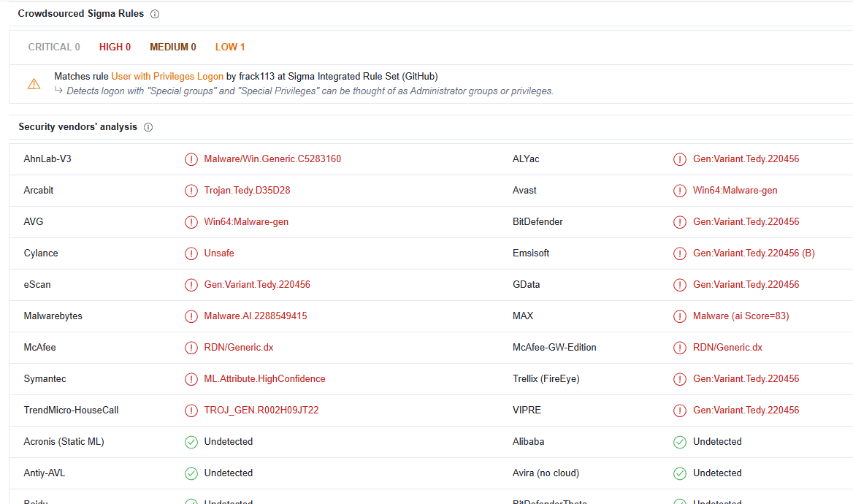Click detection TROJ_GEN.R002H09JT22
Viewport: 853px width, 504px height.
261,411
